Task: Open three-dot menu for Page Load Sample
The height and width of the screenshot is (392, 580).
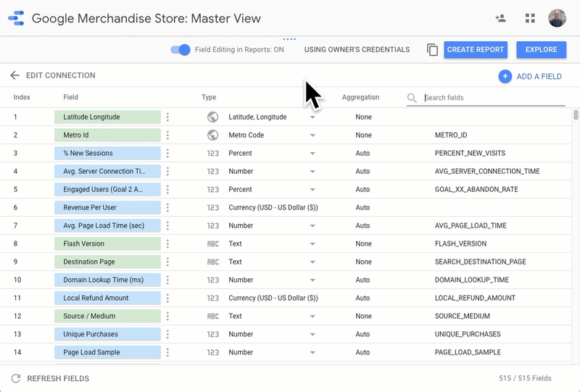Action: [x=167, y=352]
